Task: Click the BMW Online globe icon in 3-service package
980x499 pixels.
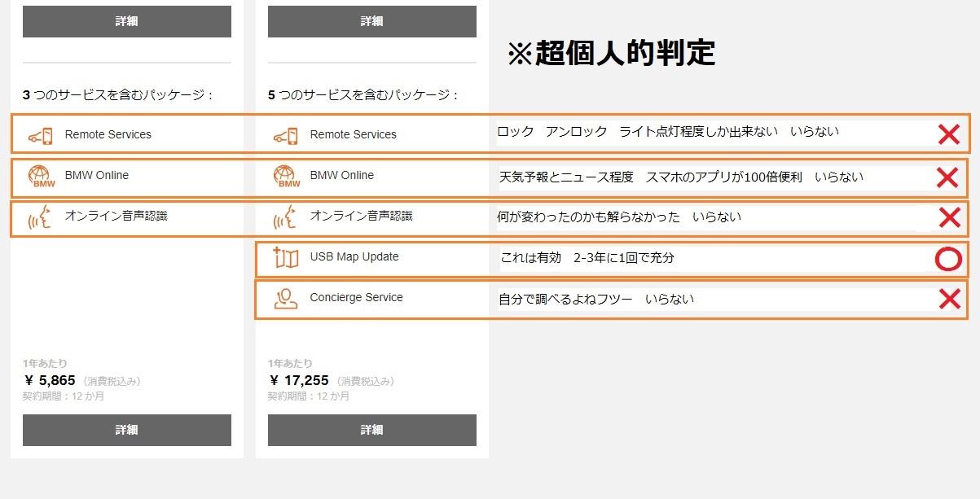Action: [40, 177]
